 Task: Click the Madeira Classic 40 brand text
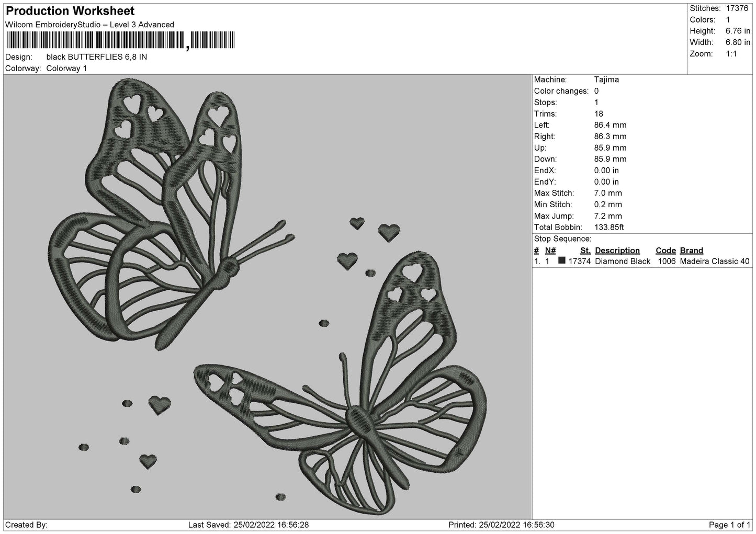point(714,262)
